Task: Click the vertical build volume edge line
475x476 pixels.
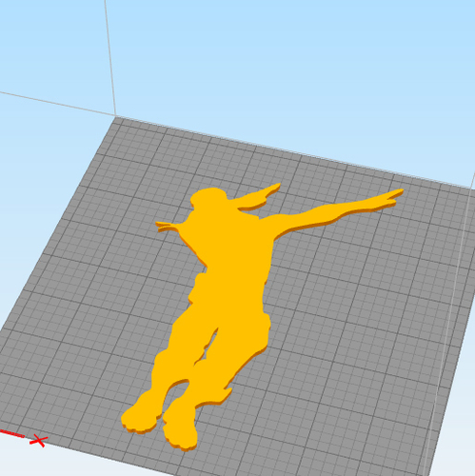Action: pos(110,57)
